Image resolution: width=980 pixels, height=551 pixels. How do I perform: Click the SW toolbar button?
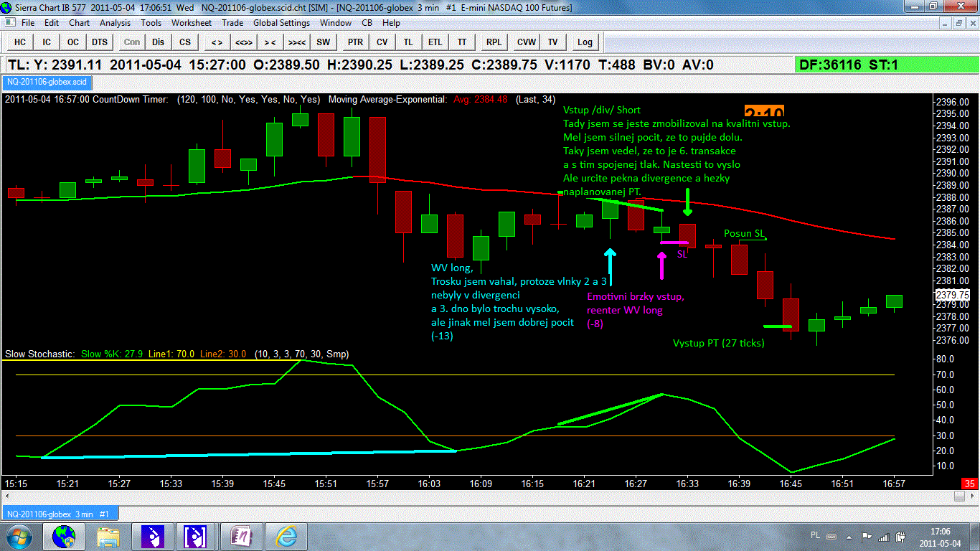(324, 42)
